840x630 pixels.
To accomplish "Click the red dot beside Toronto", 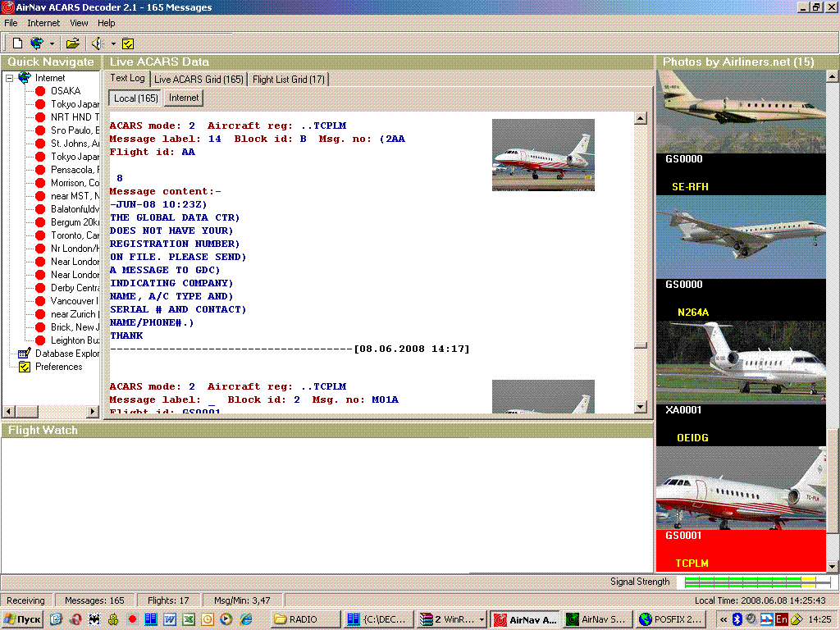I will point(40,235).
